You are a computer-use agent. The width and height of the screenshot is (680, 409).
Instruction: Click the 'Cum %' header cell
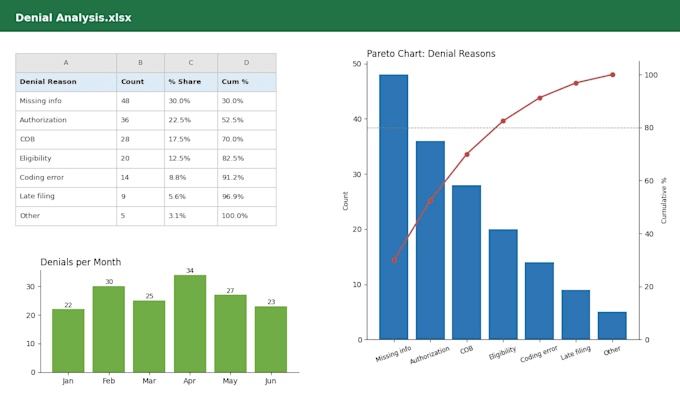tap(247, 82)
